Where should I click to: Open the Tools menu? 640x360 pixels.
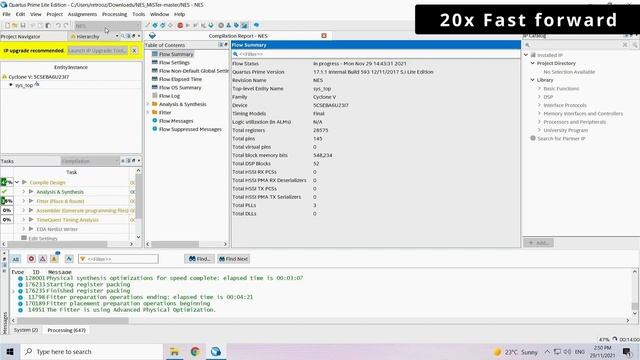(138, 14)
